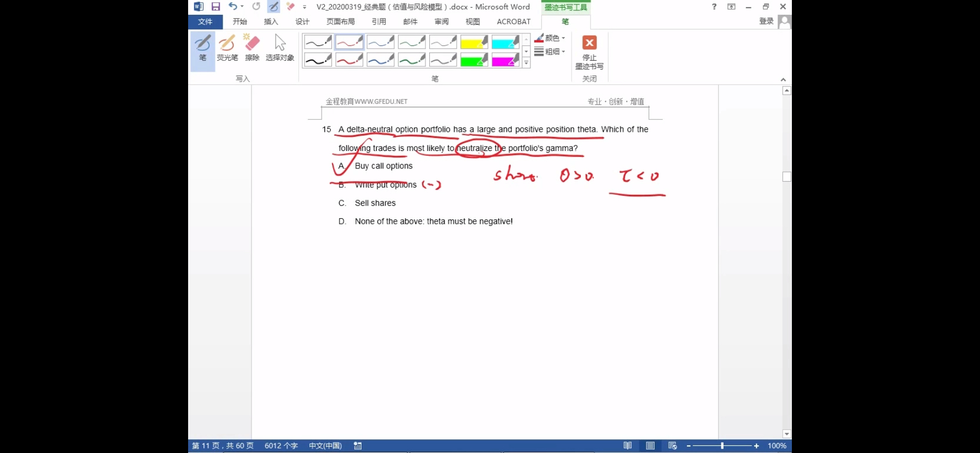The width and height of the screenshot is (980, 453).
Task: Choose the yellow highlighter pen swatch
Action: (474, 42)
